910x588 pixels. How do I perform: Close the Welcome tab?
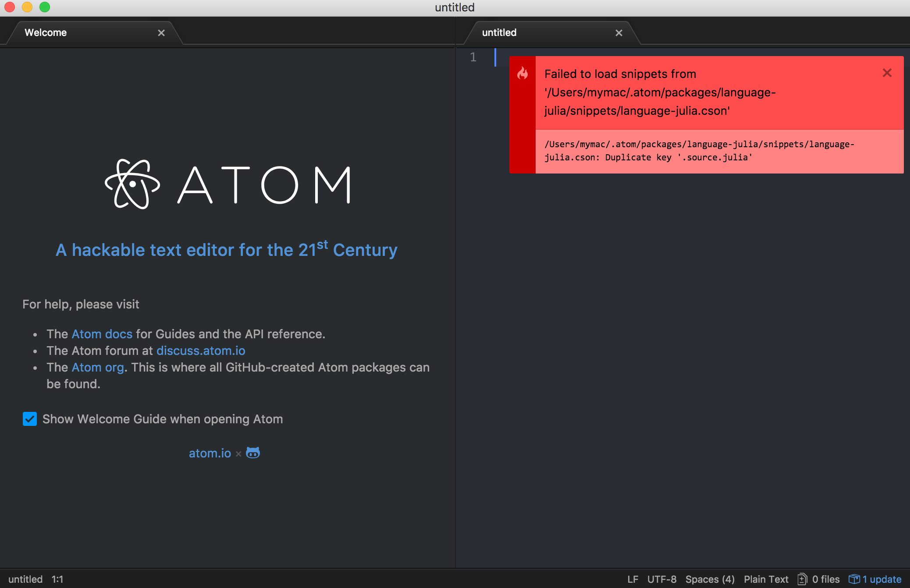tap(161, 32)
